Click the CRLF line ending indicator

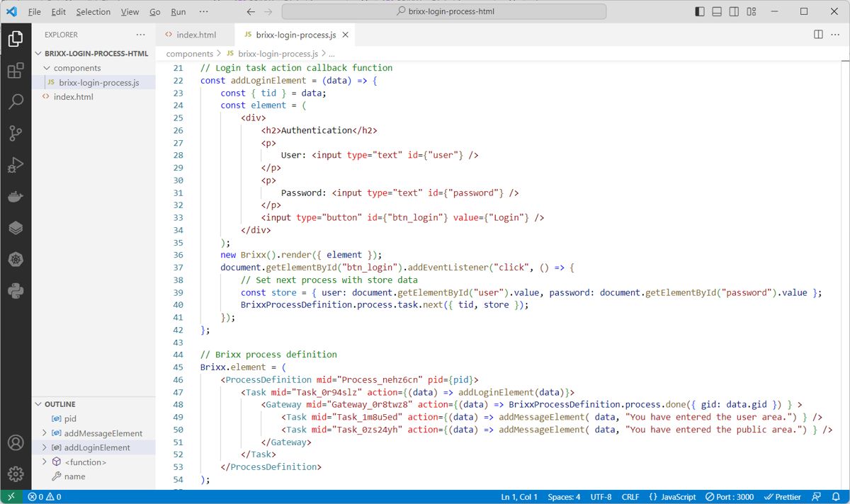(630, 496)
